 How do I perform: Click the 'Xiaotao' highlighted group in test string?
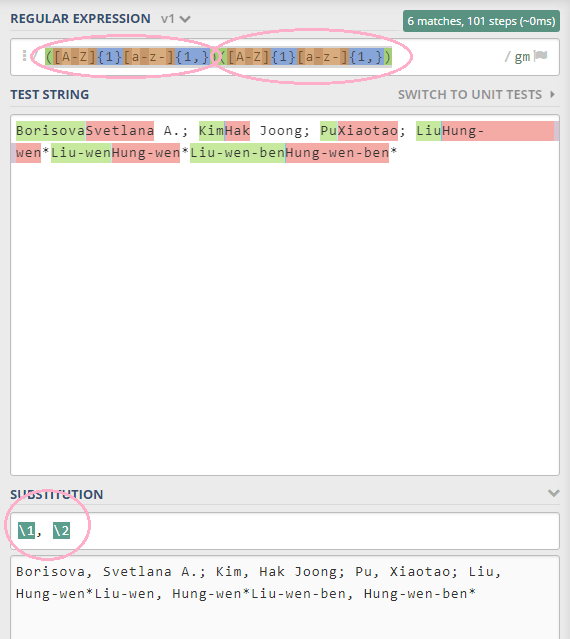pyautogui.click(x=368, y=131)
